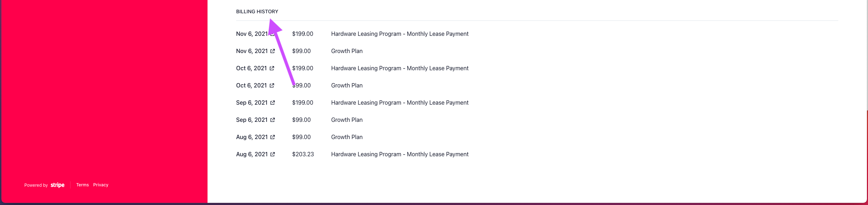Open Oct 6, 2021 Growth Plan invoice date

tap(252, 85)
